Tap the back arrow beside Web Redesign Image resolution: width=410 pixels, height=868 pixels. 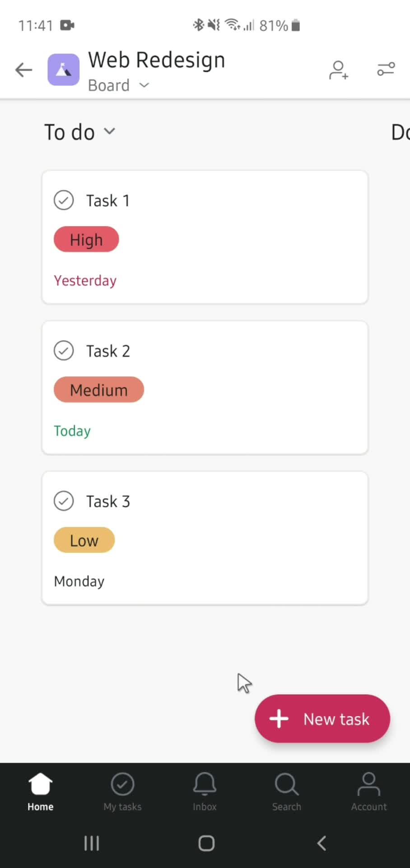23,70
